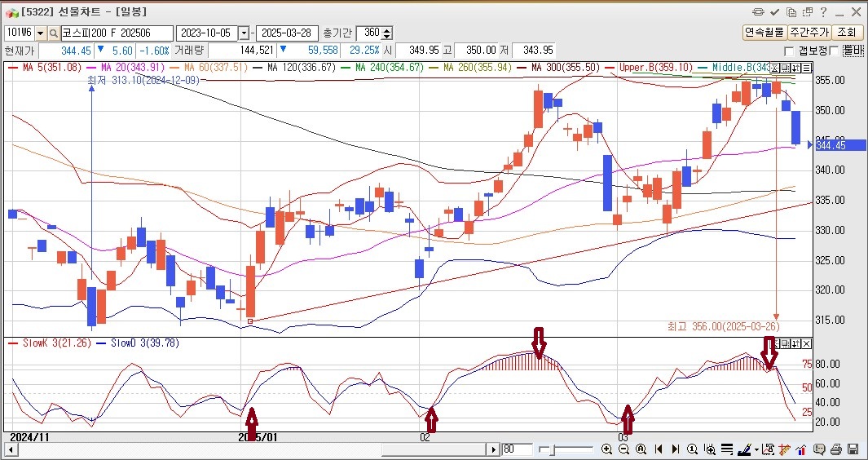
Task: Toggle the 툴바 checkbox
Action: tap(835, 51)
